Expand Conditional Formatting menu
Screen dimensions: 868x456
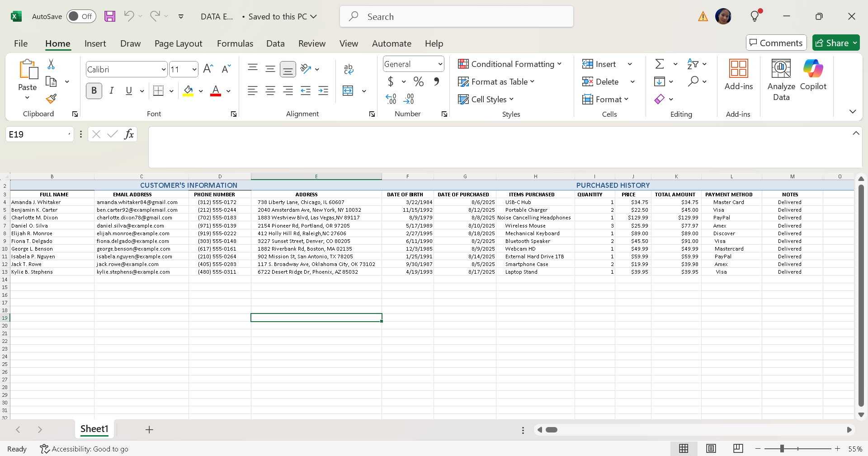[x=509, y=64]
